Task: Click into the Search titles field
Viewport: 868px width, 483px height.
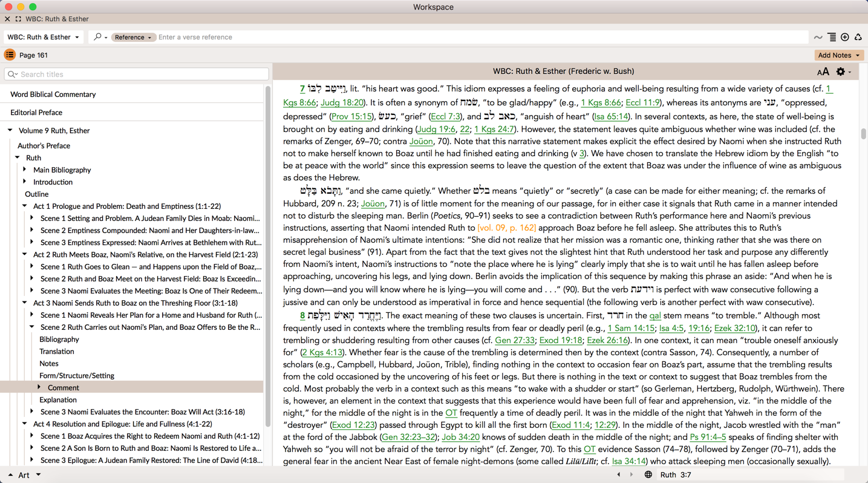Action: [x=137, y=74]
